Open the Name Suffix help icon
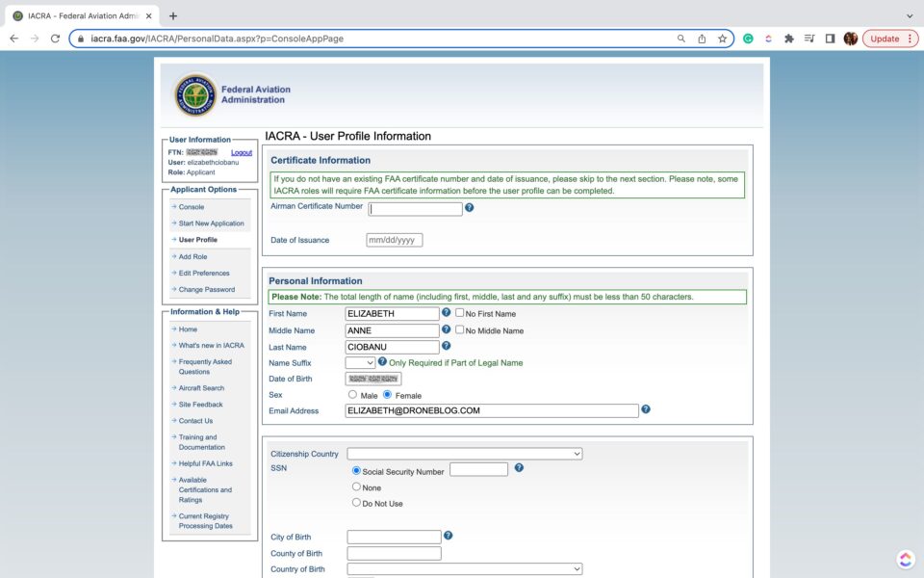 pos(382,361)
